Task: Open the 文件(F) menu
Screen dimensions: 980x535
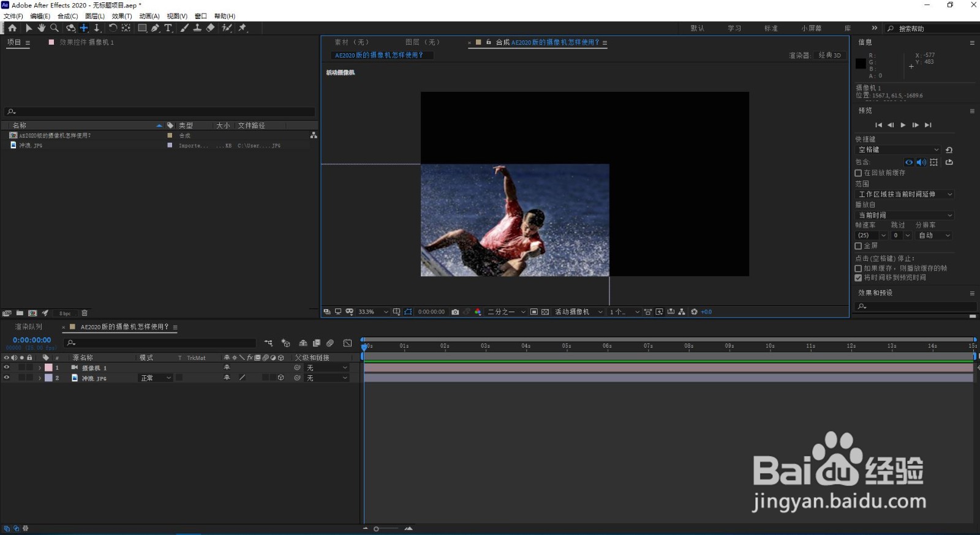Action: pos(13,16)
